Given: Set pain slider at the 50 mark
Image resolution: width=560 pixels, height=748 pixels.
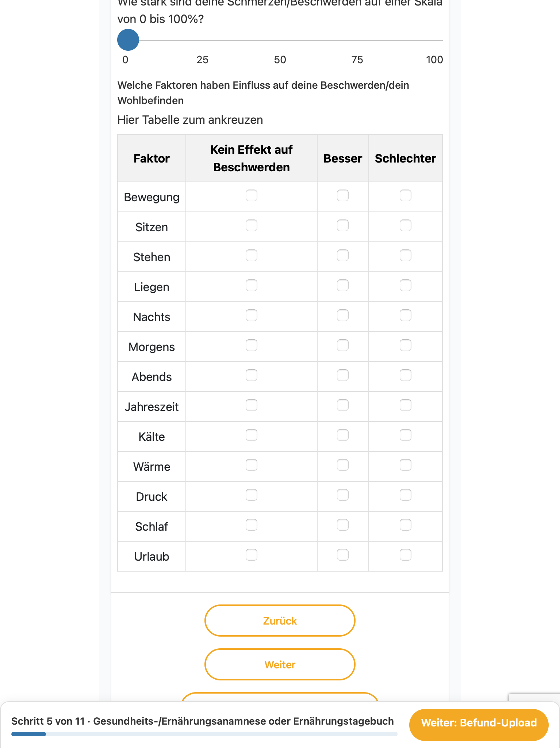Looking at the screenshot, I should [280, 40].
